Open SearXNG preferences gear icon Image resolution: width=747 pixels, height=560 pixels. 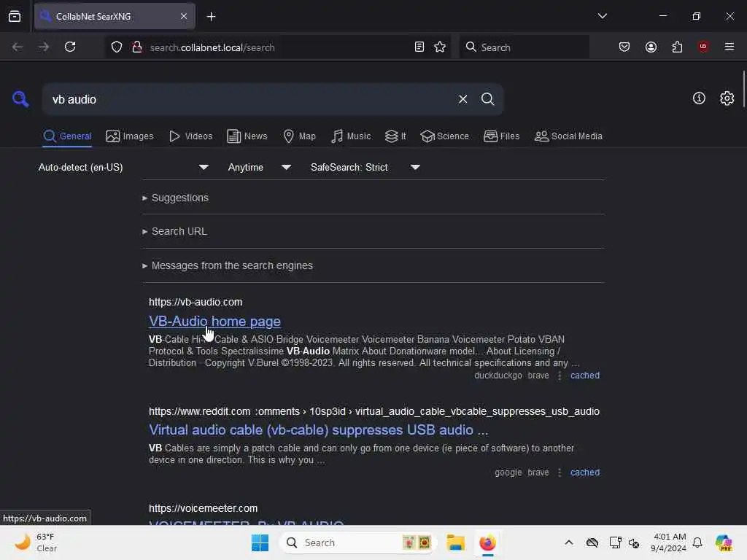tap(727, 98)
